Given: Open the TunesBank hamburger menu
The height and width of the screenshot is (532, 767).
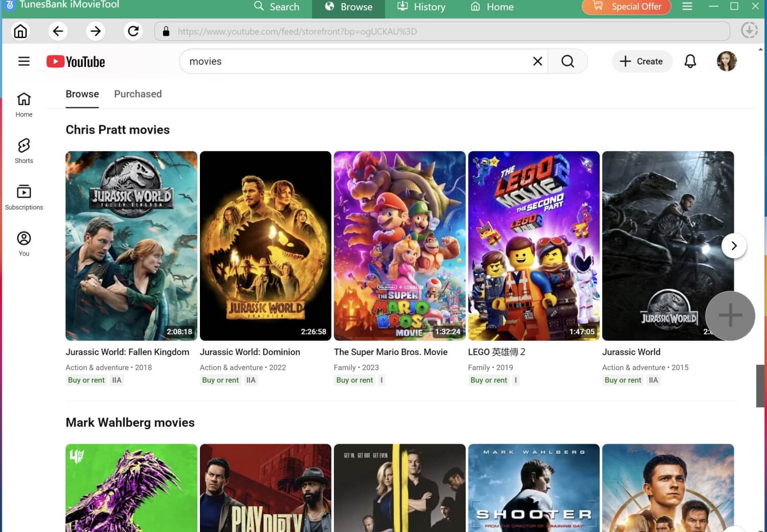Looking at the screenshot, I should (687, 7).
